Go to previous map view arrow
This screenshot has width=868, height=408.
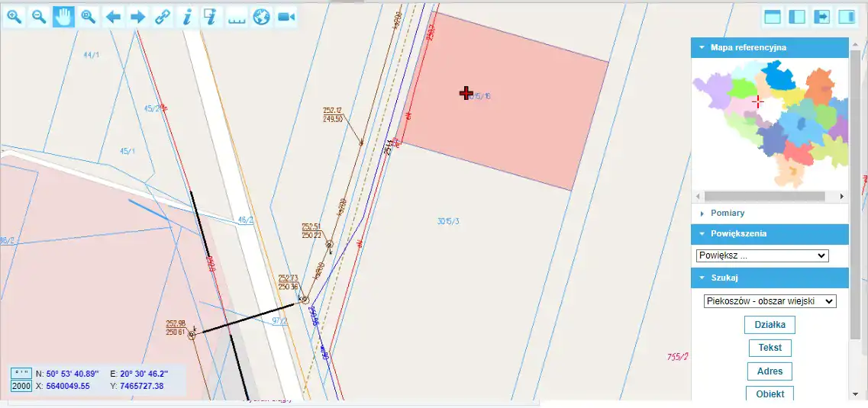pos(113,17)
